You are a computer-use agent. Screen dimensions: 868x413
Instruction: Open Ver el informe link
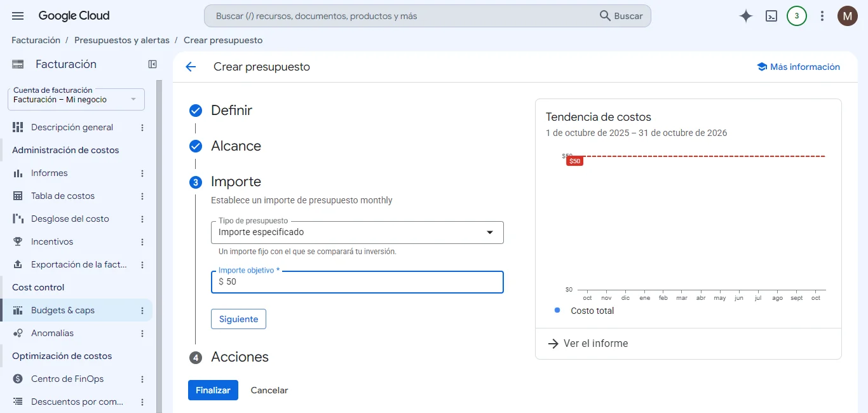pyautogui.click(x=588, y=344)
